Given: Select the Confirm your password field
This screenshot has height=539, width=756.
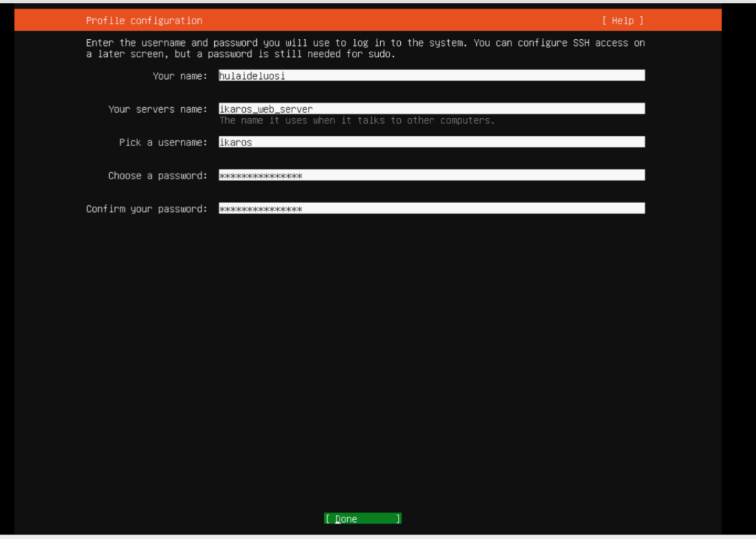Looking at the screenshot, I should click(431, 208).
